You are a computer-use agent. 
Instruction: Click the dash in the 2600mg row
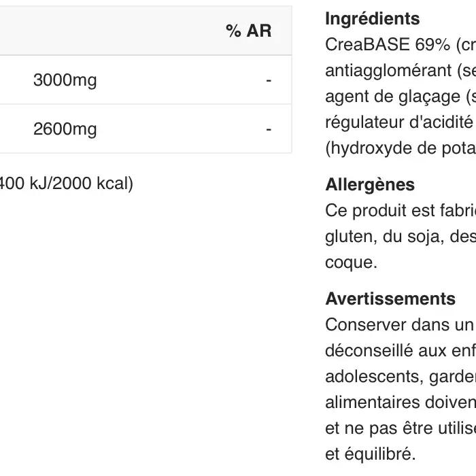(269, 129)
